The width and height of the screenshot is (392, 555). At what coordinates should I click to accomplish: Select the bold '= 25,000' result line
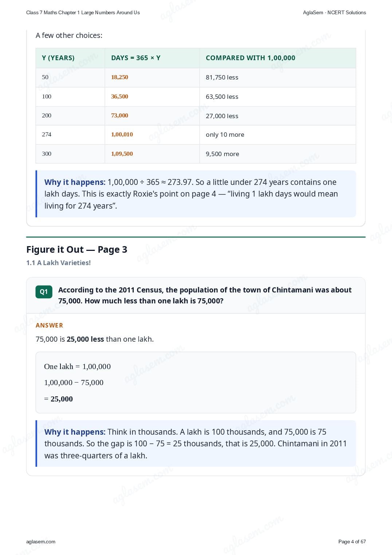coord(58,399)
